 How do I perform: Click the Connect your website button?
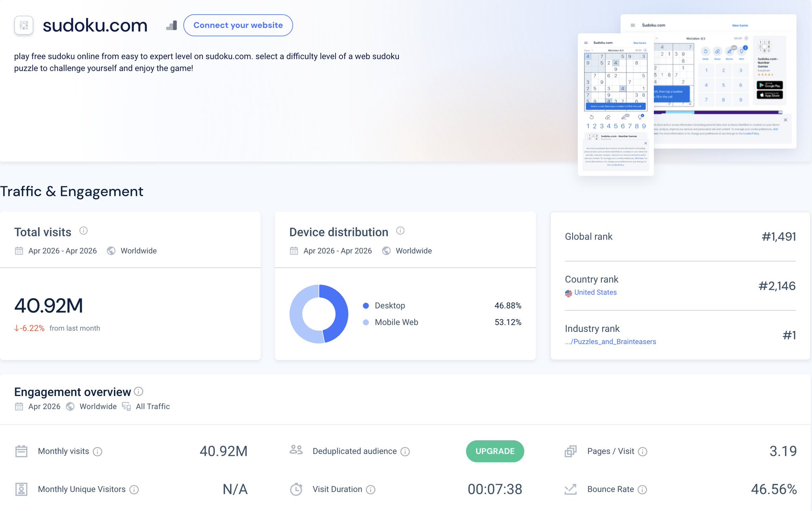point(238,25)
